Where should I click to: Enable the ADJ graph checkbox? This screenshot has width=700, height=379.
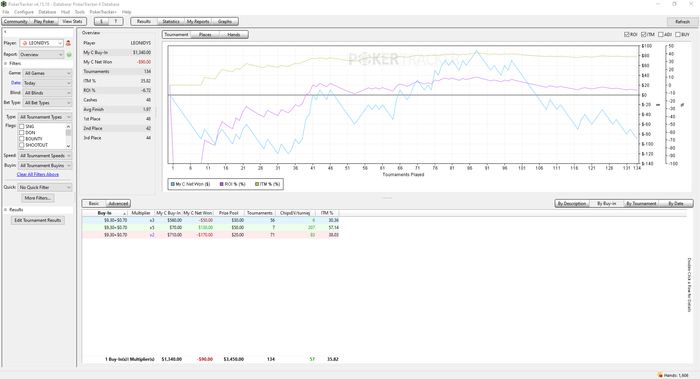(x=661, y=34)
